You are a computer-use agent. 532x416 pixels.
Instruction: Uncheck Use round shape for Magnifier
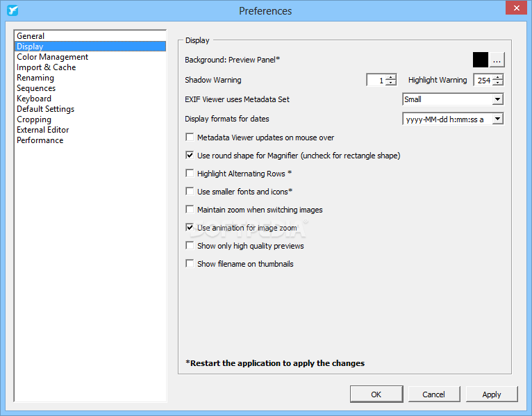click(x=190, y=156)
